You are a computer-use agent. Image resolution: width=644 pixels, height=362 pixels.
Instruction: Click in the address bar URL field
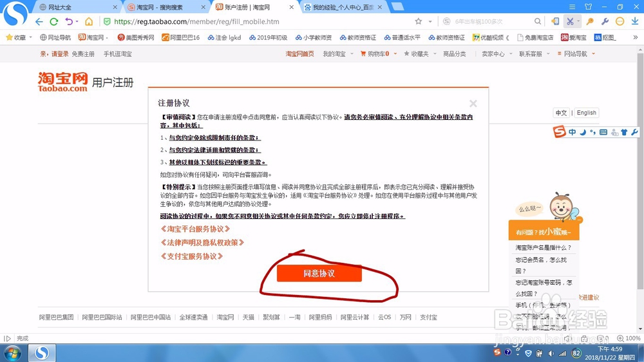click(x=263, y=21)
